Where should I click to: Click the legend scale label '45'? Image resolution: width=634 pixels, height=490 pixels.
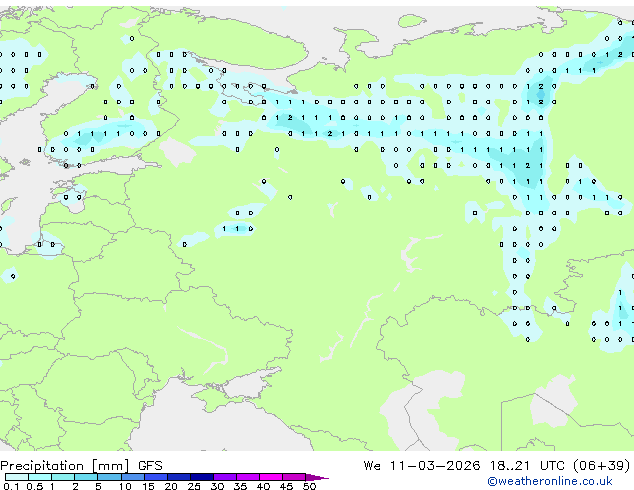pos(286,486)
